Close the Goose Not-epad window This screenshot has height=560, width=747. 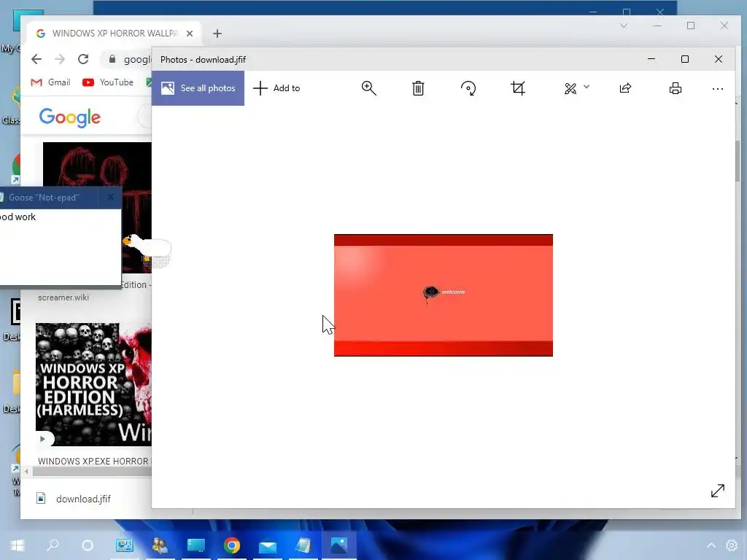111,197
